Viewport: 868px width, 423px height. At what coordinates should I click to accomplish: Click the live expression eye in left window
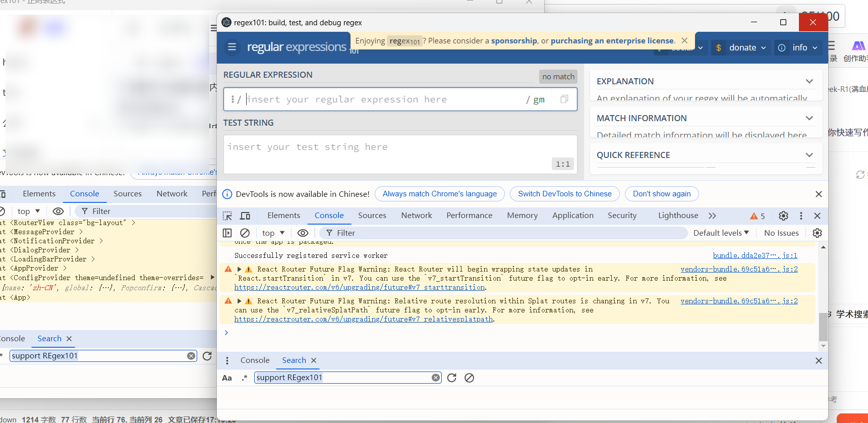coord(58,211)
